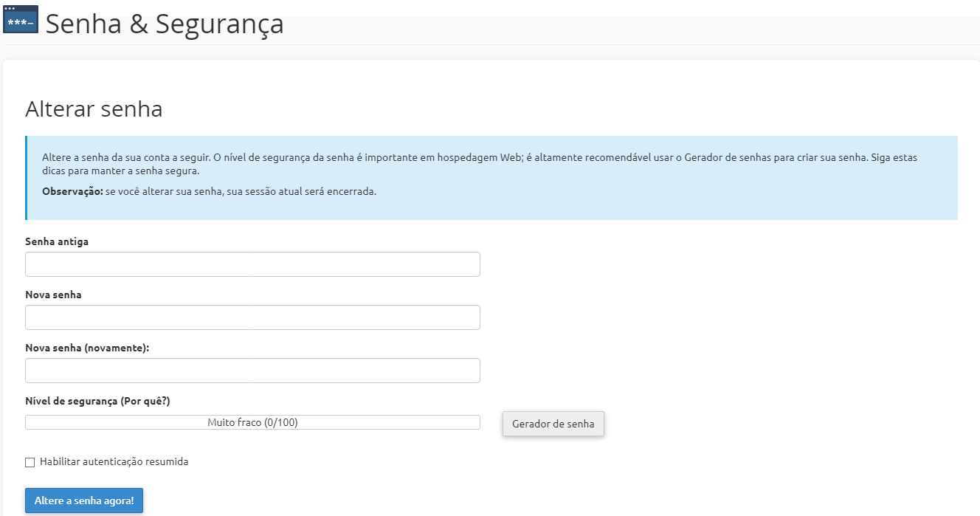Focus the Nova senha input field
The height and width of the screenshot is (516, 980).
click(x=252, y=317)
